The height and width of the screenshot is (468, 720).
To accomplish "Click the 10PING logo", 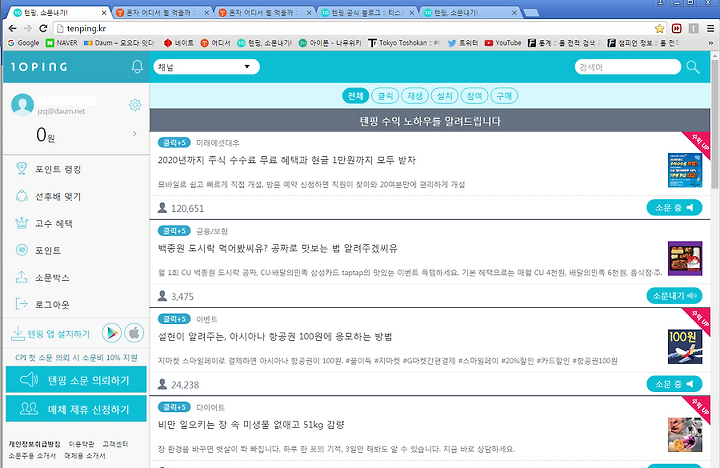I will click(x=39, y=67).
